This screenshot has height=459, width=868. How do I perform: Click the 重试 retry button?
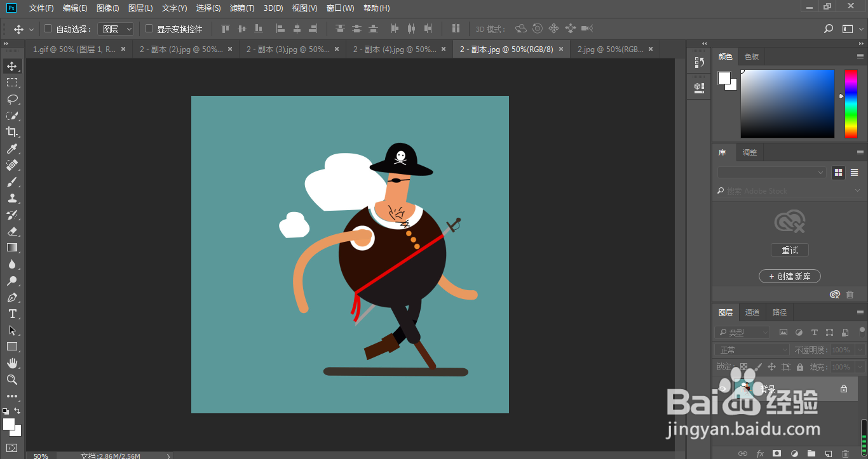click(x=790, y=250)
